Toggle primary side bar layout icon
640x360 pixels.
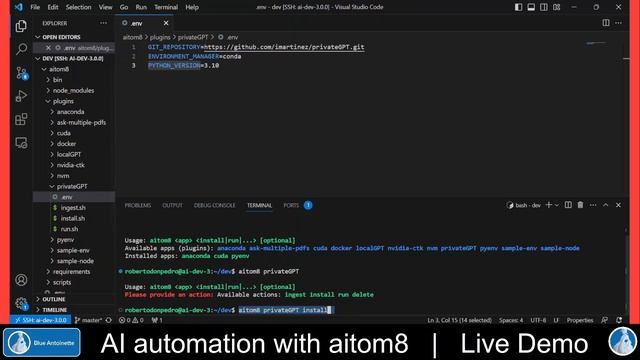click(518, 7)
